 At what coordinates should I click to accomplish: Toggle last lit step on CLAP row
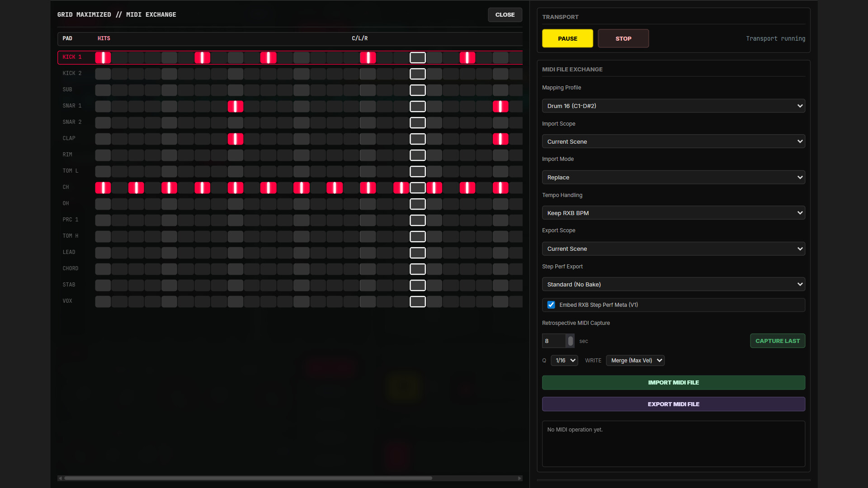click(x=500, y=139)
